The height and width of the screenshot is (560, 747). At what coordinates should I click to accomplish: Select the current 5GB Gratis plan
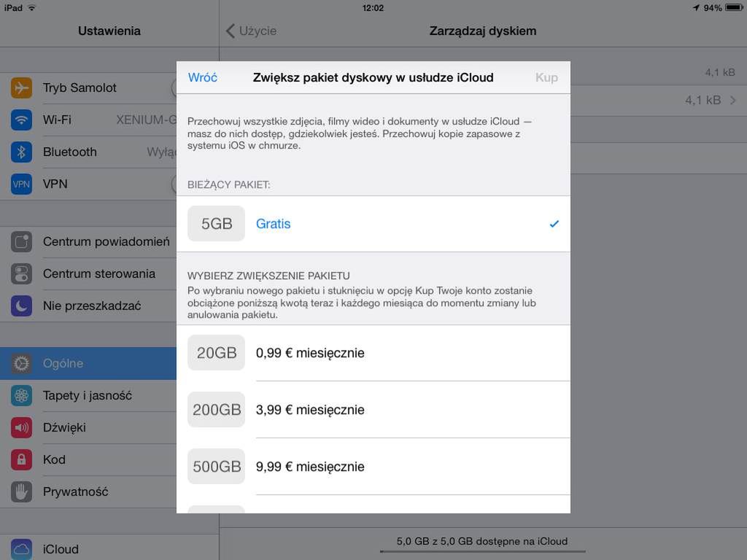click(373, 224)
